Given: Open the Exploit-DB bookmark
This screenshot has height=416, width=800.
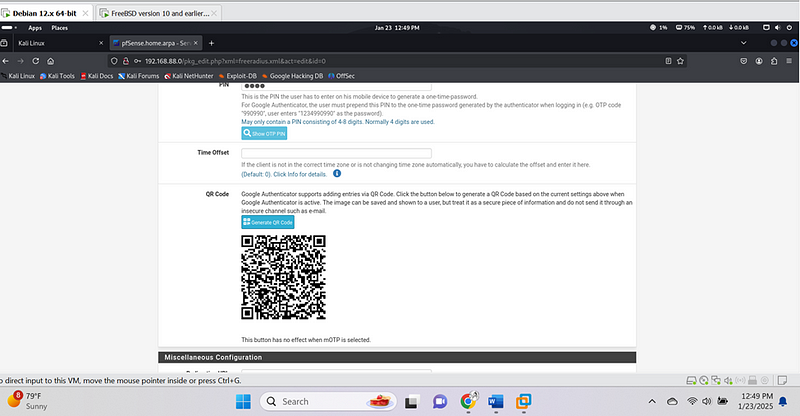Looking at the screenshot, I should [x=237, y=76].
